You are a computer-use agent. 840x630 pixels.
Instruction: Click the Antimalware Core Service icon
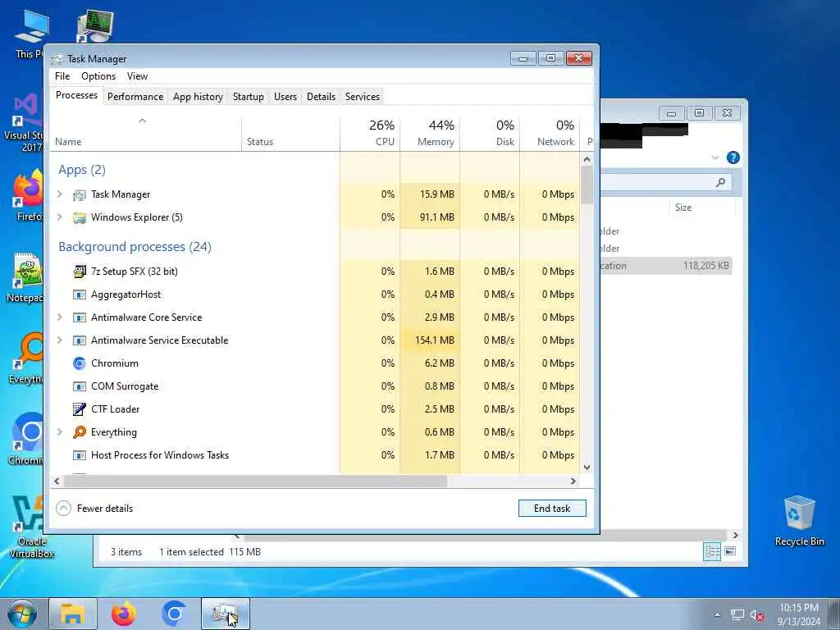80,317
